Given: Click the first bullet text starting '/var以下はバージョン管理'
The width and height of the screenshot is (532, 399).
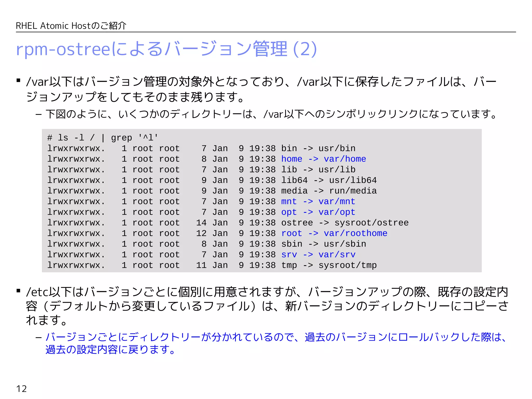Looking at the screenshot, I should (x=261, y=89).
